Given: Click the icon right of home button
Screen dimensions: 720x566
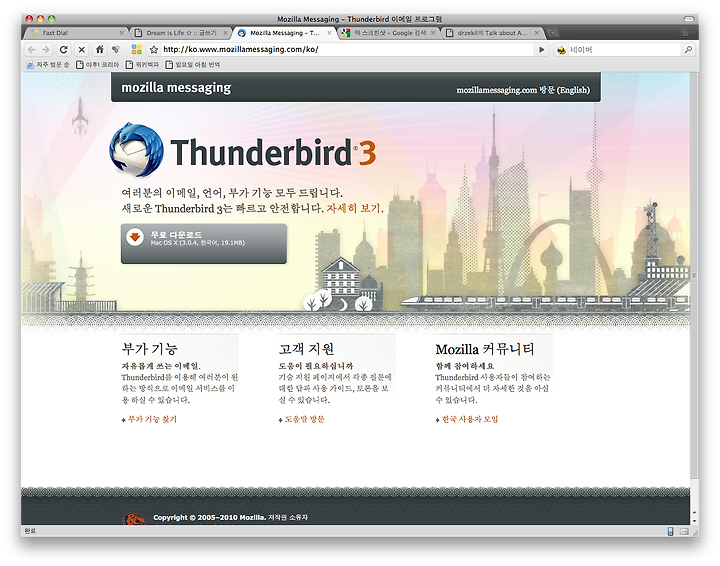Looking at the screenshot, I should [x=116, y=49].
